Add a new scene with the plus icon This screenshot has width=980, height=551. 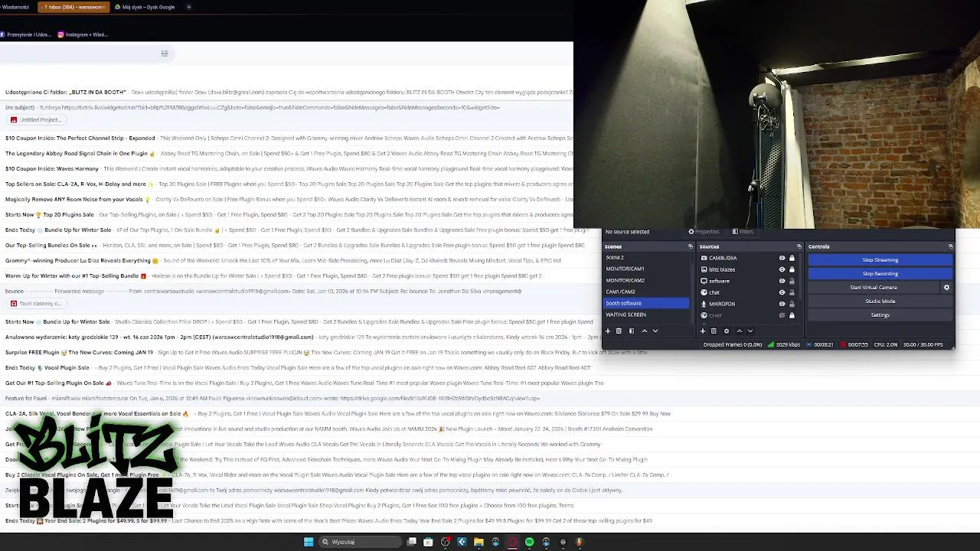coord(608,331)
